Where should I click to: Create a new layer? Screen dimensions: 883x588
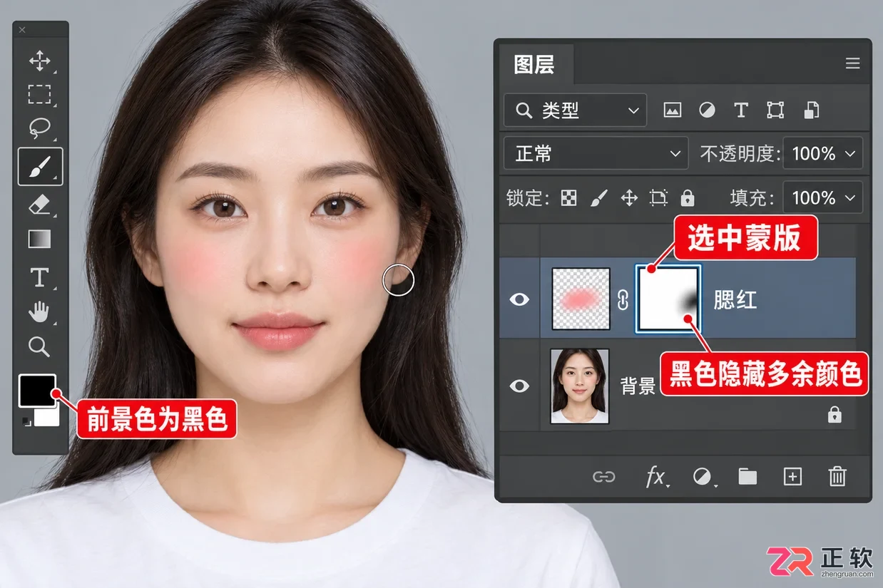792,477
